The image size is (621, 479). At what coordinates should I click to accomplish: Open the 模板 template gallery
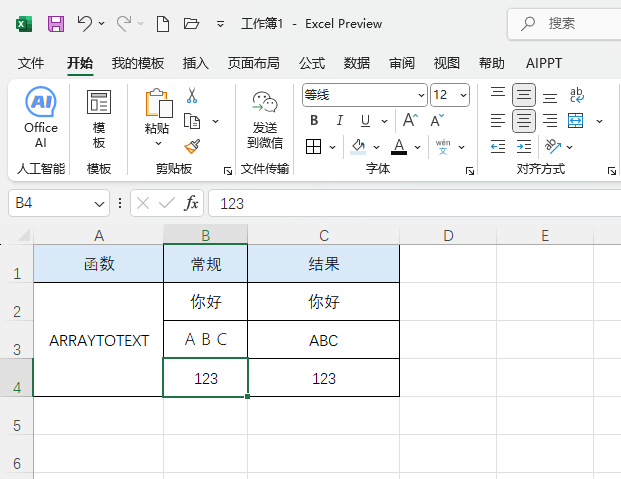pyautogui.click(x=99, y=119)
